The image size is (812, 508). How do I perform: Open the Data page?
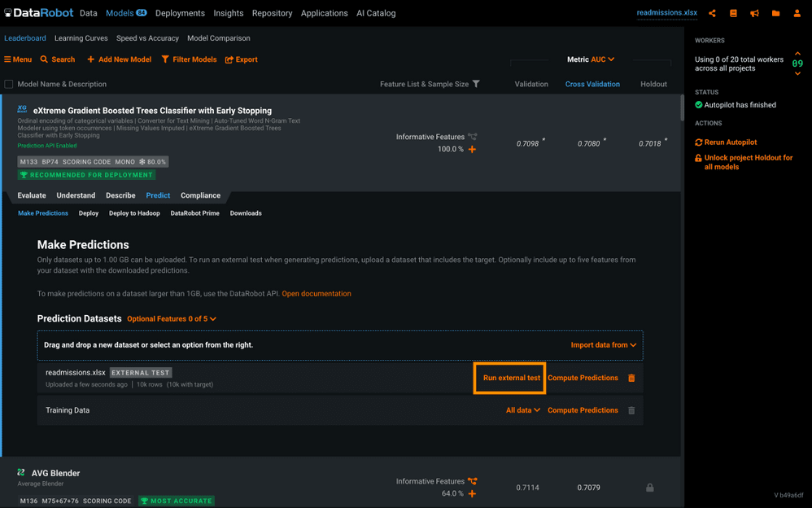[x=89, y=14]
